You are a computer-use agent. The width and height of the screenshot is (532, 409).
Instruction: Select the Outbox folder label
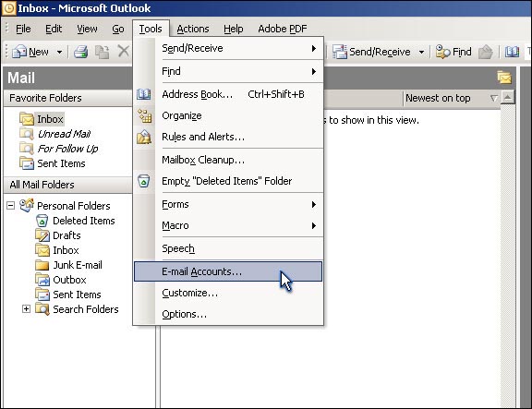click(69, 280)
